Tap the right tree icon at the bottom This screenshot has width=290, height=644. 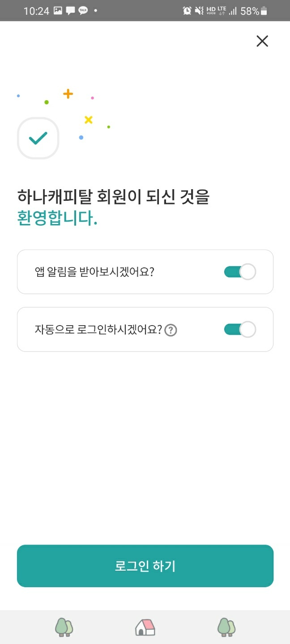(x=226, y=627)
